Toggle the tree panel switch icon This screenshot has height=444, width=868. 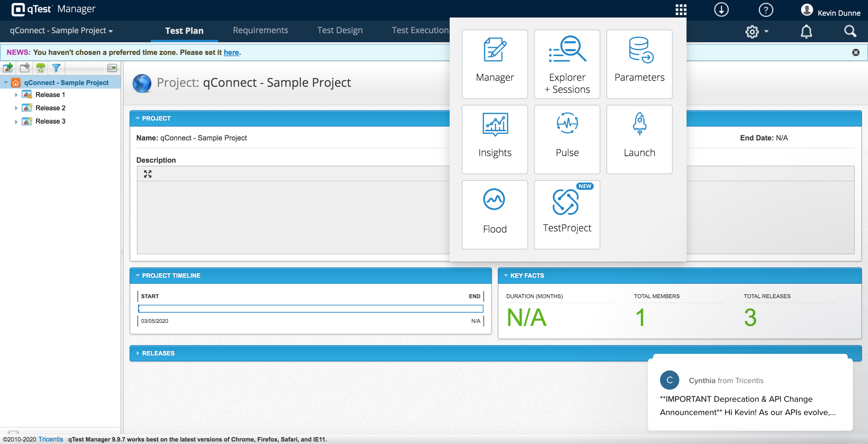pos(112,68)
